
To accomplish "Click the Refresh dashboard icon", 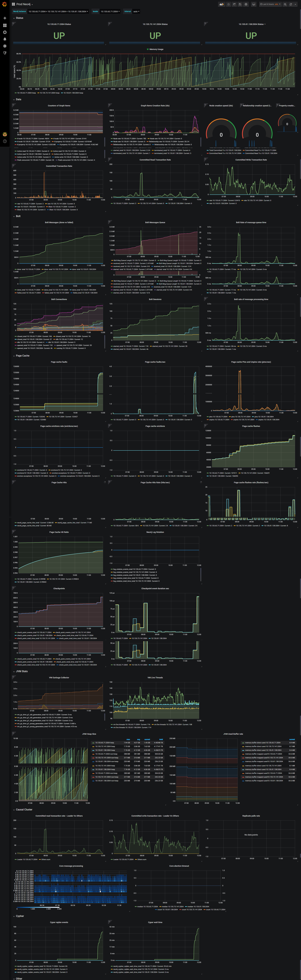I will (x=291, y=4).
